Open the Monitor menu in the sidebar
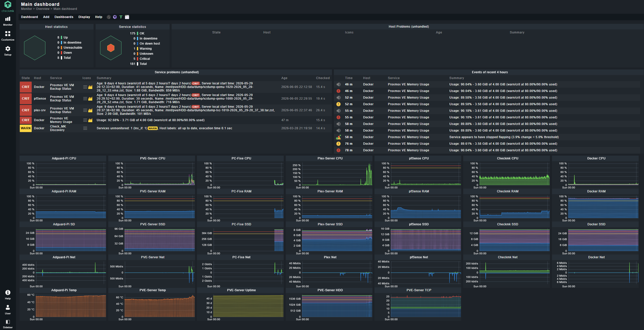644x330 pixels. 8,21
